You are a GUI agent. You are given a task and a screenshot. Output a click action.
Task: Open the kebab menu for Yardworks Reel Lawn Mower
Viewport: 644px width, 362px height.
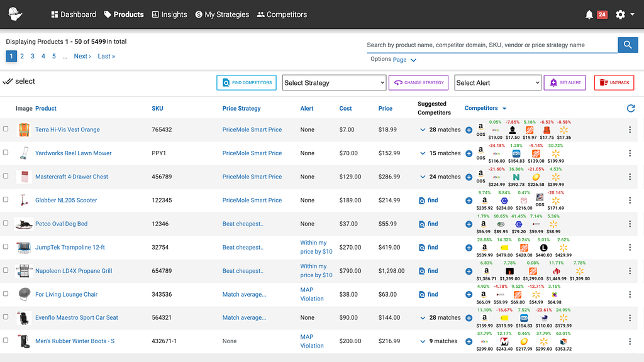click(630, 153)
